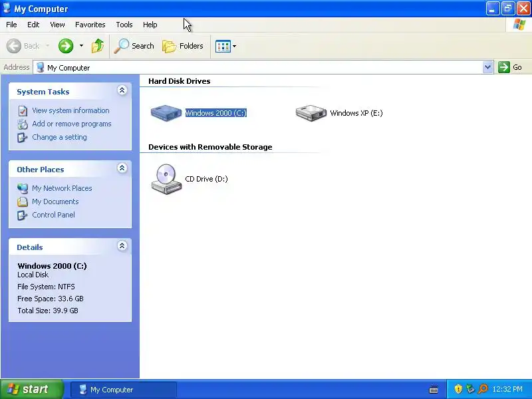Image resolution: width=532 pixels, height=399 pixels.
Task: Click the CD Drive (D:) label
Action: pos(206,179)
